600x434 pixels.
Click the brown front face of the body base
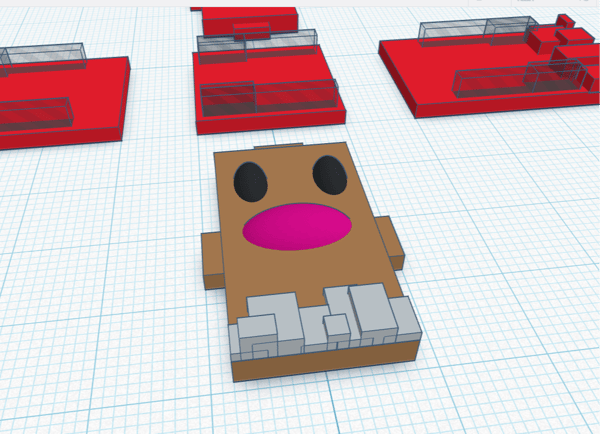point(325,361)
